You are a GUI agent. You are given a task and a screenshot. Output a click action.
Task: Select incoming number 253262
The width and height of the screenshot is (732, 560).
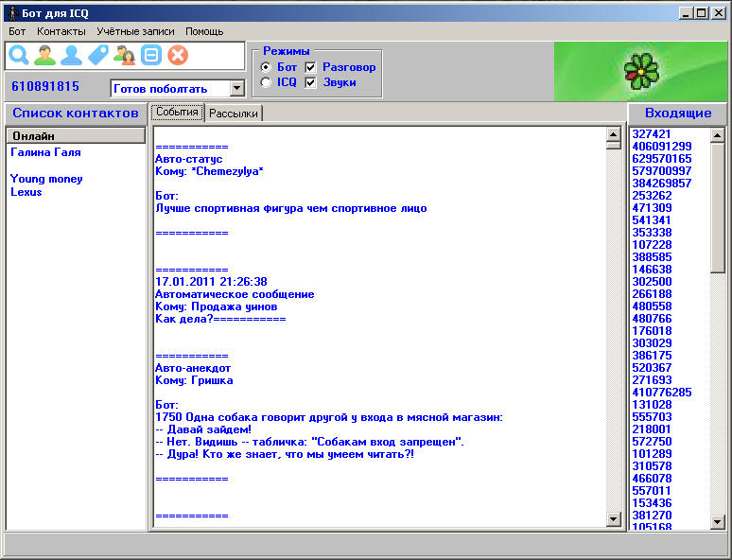coord(652,196)
